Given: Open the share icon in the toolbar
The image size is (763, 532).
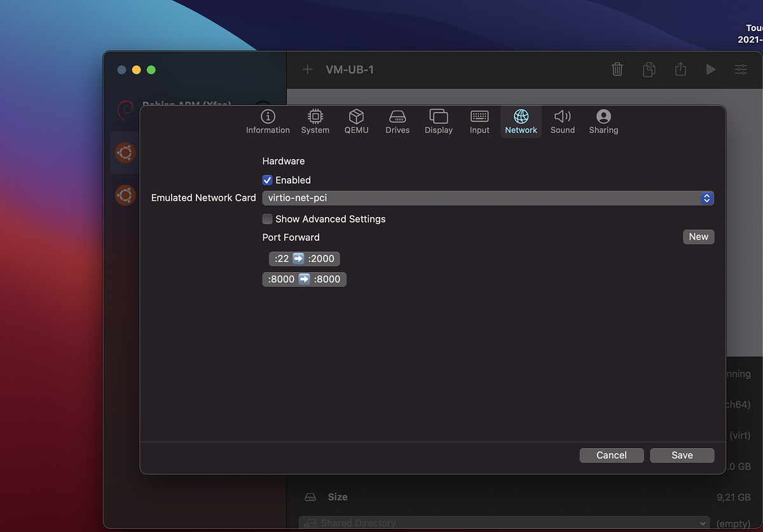Looking at the screenshot, I should click(x=680, y=69).
